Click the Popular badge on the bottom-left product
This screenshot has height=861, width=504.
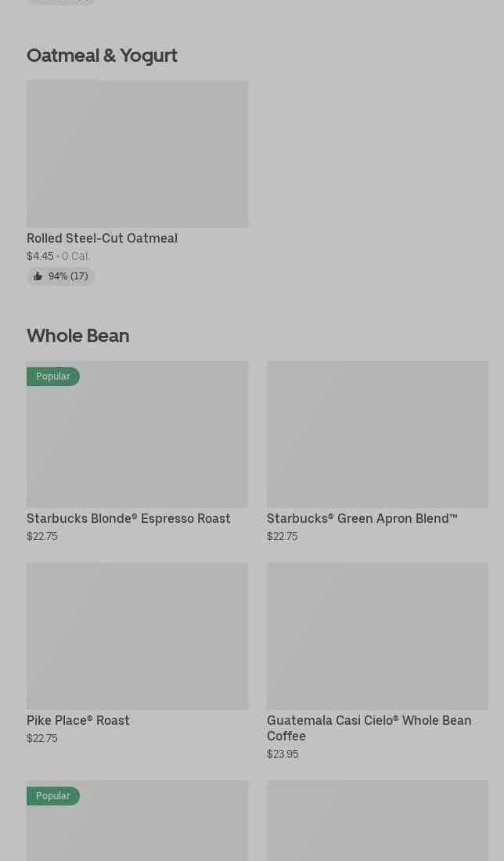click(52, 796)
